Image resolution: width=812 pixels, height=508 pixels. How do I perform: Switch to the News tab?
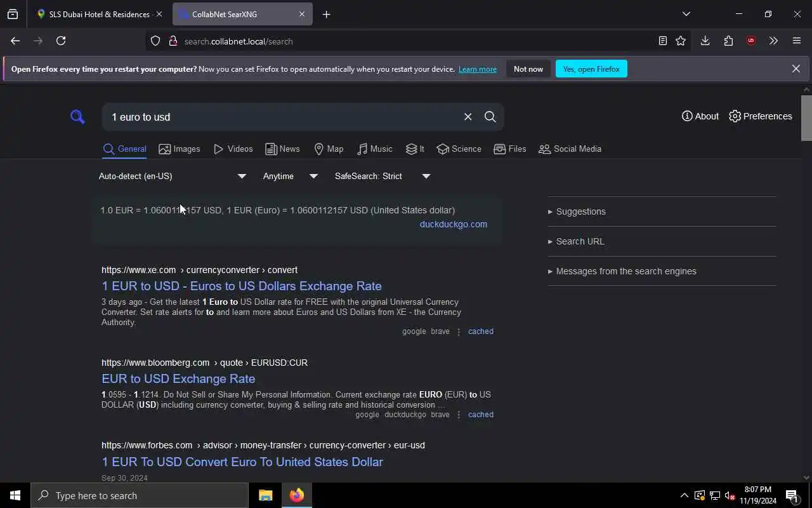282,149
